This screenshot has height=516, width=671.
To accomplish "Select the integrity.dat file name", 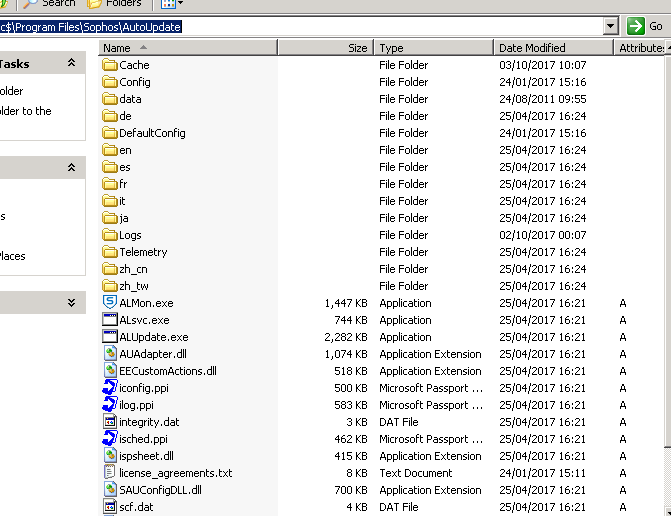I will tap(149, 422).
